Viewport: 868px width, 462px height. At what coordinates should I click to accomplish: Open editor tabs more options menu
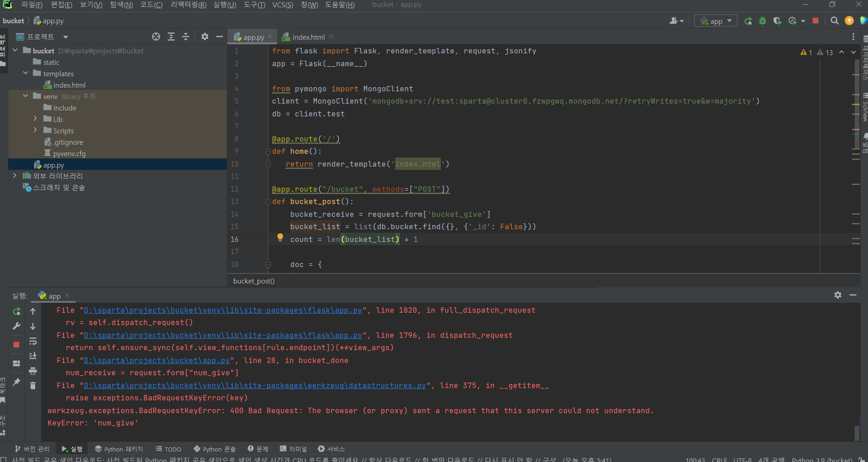point(853,37)
